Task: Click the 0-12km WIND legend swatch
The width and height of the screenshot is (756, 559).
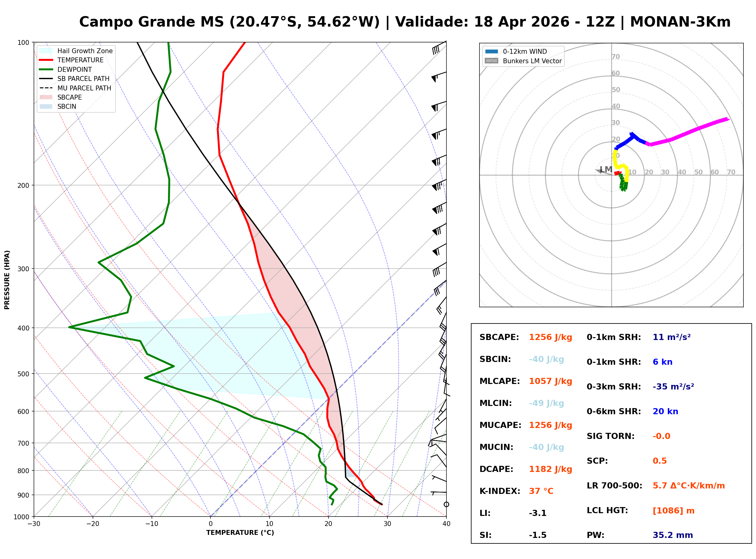Action: pyautogui.click(x=492, y=51)
